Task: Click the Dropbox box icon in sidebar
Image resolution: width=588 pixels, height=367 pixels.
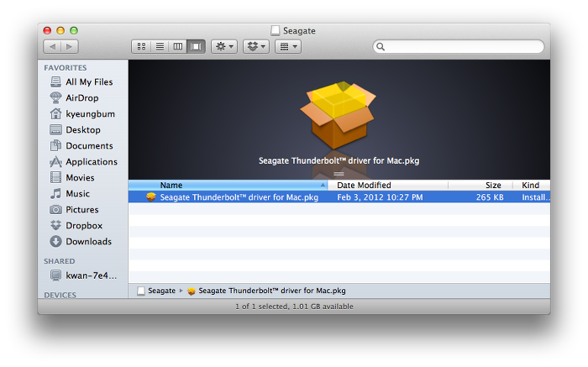Action: pos(56,225)
